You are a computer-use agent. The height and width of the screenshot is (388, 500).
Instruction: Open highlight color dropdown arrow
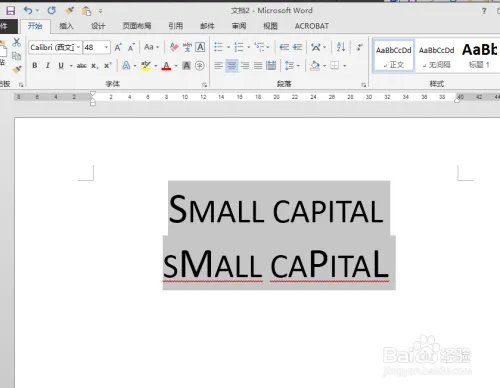156,66
